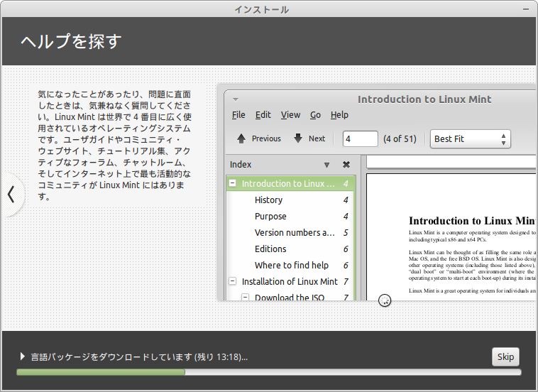The image size is (538, 392).
Task: Close the Index sidebar with the X icon
Action: (346, 165)
